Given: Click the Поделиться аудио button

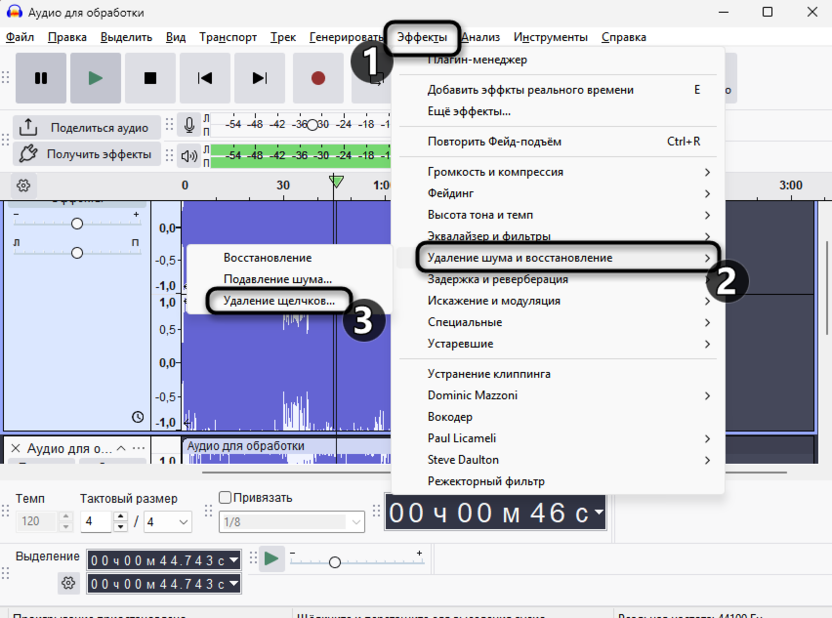Looking at the screenshot, I should pyautogui.click(x=85, y=128).
